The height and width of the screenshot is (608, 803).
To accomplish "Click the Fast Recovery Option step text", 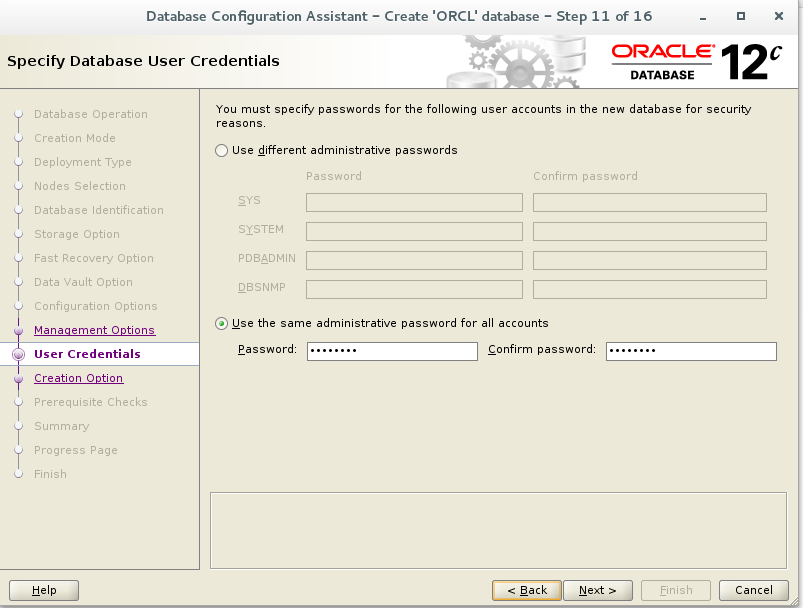I will click(x=94, y=258).
